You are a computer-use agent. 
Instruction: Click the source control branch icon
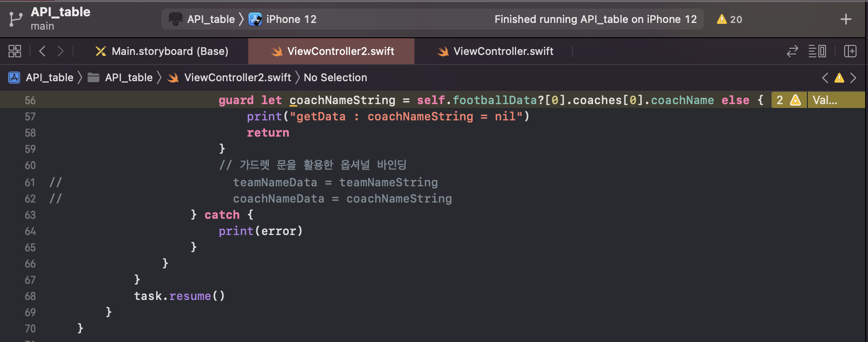coord(15,19)
